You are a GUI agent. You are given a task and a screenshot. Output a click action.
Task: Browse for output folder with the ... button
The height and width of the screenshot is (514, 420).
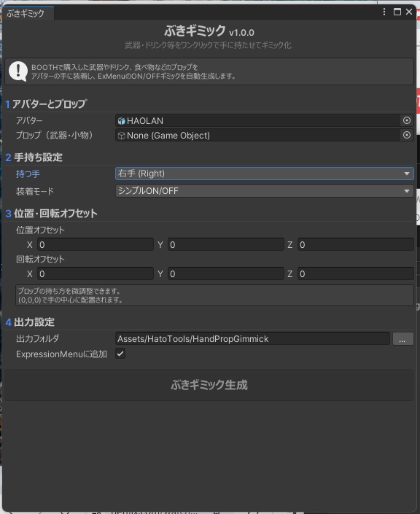[x=403, y=338]
